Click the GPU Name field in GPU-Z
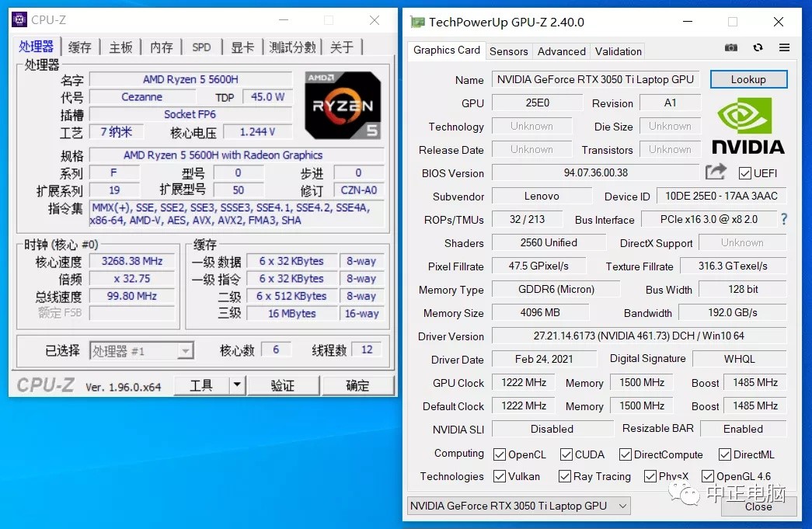This screenshot has height=529, width=812. (595, 80)
